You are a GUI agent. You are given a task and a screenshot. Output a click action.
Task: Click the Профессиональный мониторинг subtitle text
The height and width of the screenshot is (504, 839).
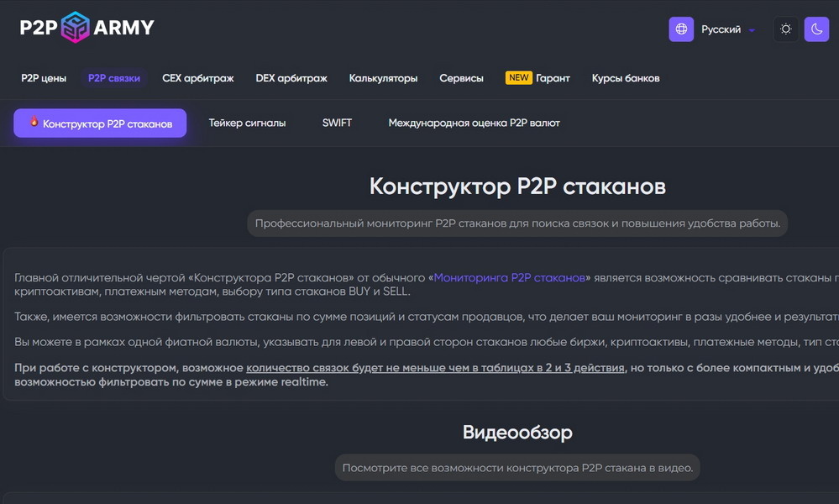pyautogui.click(x=517, y=223)
